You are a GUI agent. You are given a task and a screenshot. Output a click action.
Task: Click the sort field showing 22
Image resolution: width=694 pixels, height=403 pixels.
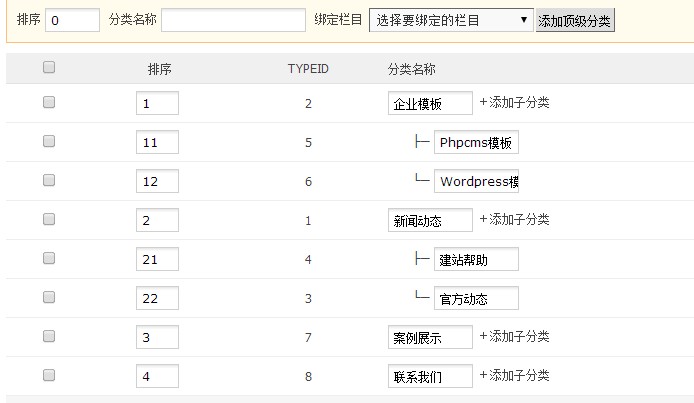[x=157, y=298]
